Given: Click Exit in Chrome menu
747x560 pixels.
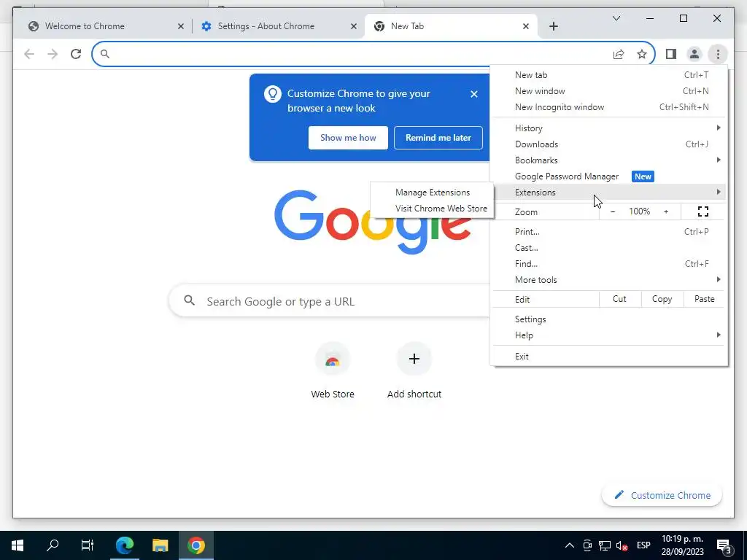Looking at the screenshot, I should (609, 356).
